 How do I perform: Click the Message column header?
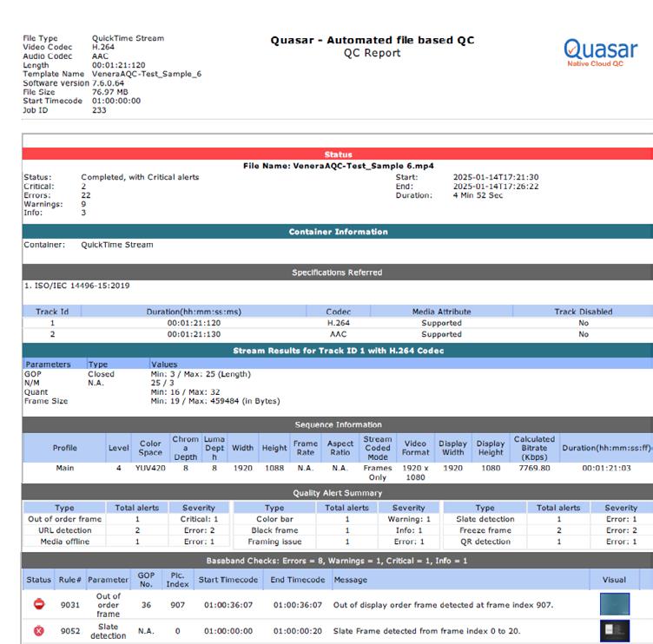350,580
